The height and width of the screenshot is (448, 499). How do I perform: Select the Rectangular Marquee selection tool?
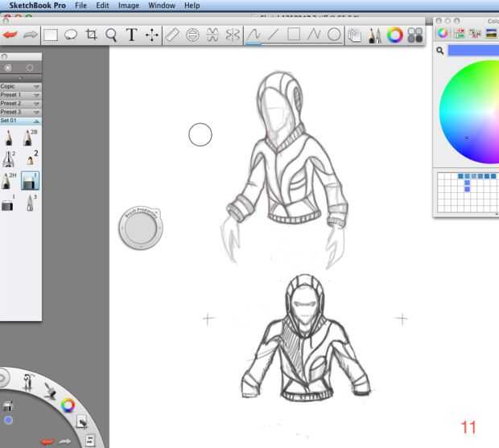point(51,35)
